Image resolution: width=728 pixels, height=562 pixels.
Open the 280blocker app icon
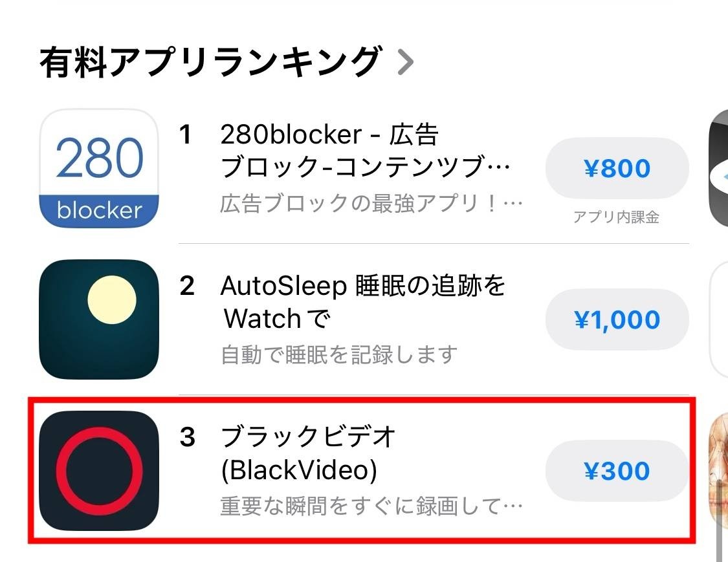[x=99, y=168]
